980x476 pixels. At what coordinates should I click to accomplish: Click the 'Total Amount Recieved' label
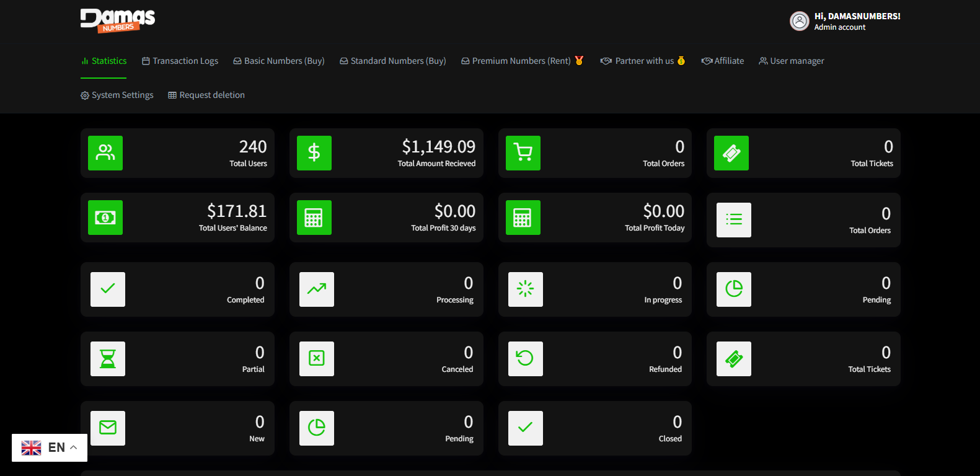point(436,164)
